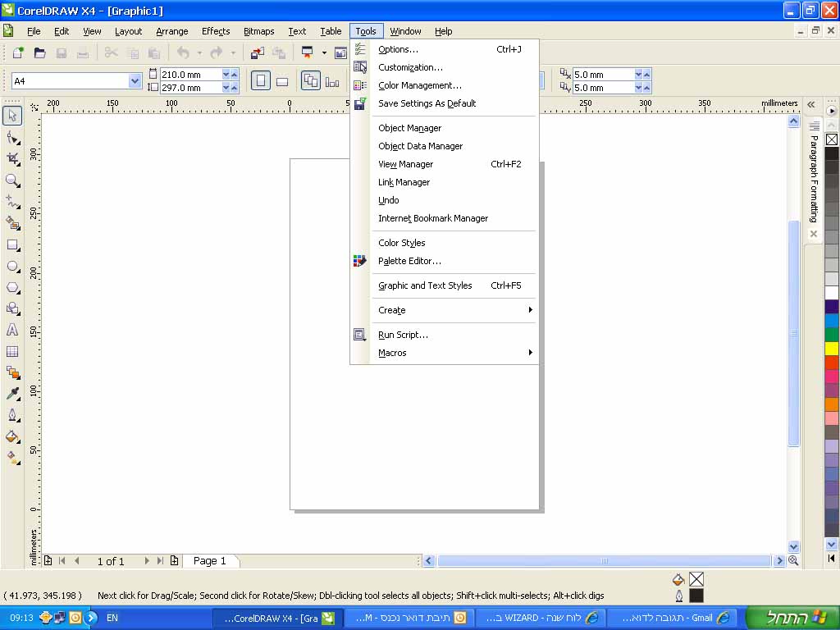Click the Open folder icon in toolbar
Image resolution: width=840 pixels, height=630 pixels.
(x=39, y=53)
